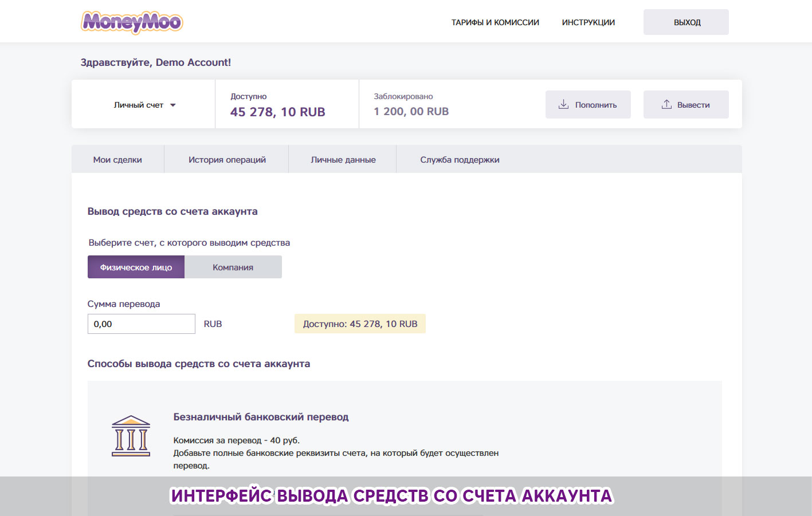Click the Заблокировано label
Image resolution: width=812 pixels, height=516 pixels.
403,96
